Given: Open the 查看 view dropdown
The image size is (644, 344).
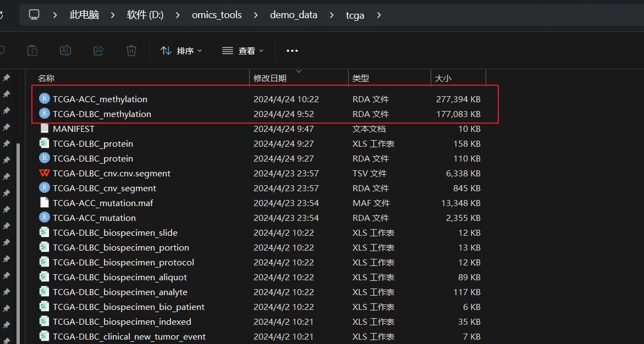Looking at the screenshot, I should [243, 51].
